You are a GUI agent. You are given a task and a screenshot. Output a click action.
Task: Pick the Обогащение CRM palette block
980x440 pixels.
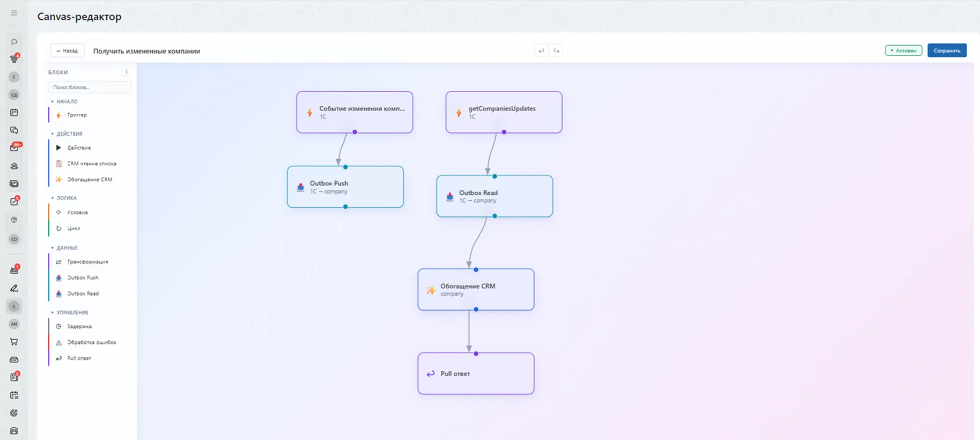click(x=90, y=180)
